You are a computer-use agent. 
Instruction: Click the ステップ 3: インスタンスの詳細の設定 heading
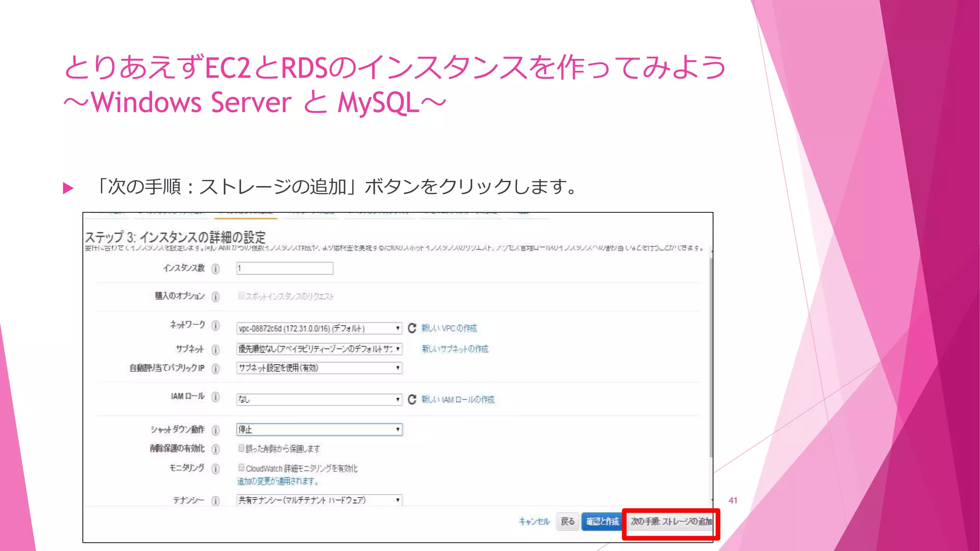(175, 237)
